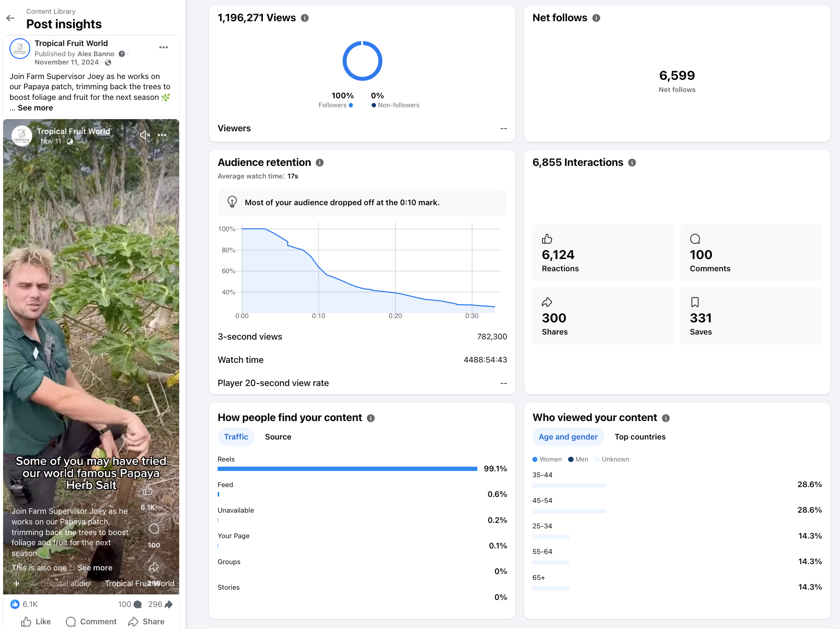Unmute the video with speaker icon
The width and height of the screenshot is (840, 629).
pos(145,135)
